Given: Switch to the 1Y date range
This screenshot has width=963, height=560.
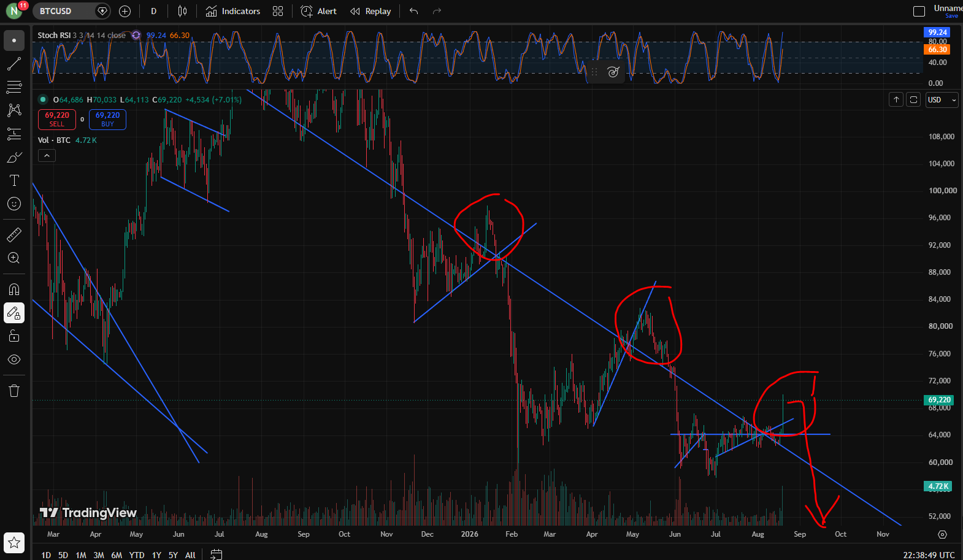Looking at the screenshot, I should (x=156, y=555).
